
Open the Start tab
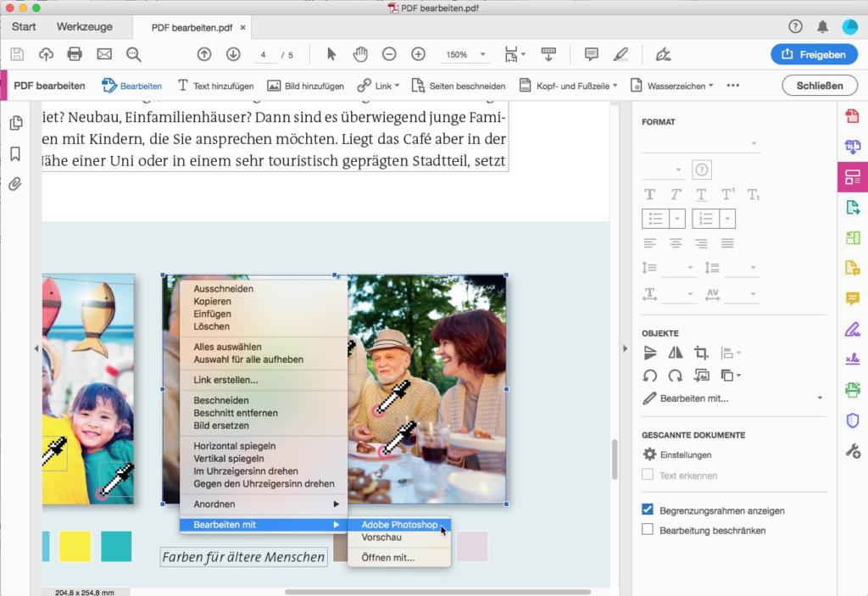click(x=24, y=26)
